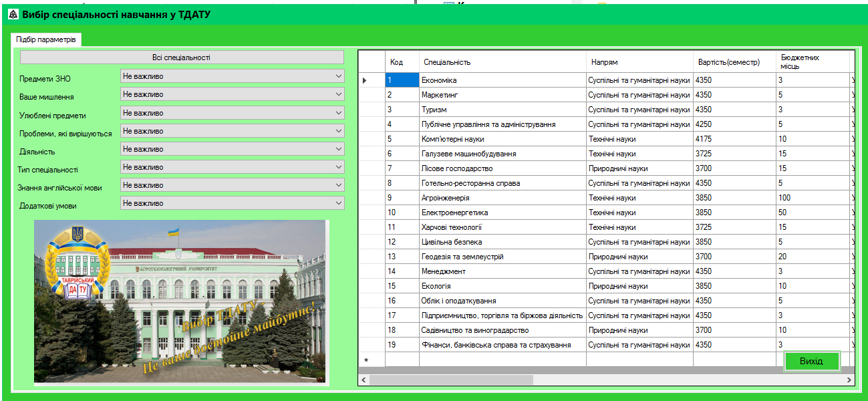The height and width of the screenshot is (401, 868).
Task: Expand the Діяльність dropdown list
Action: coord(232,149)
